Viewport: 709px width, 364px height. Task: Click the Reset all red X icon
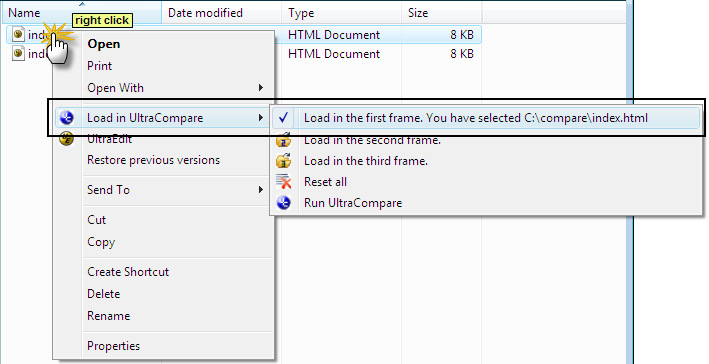(x=284, y=182)
